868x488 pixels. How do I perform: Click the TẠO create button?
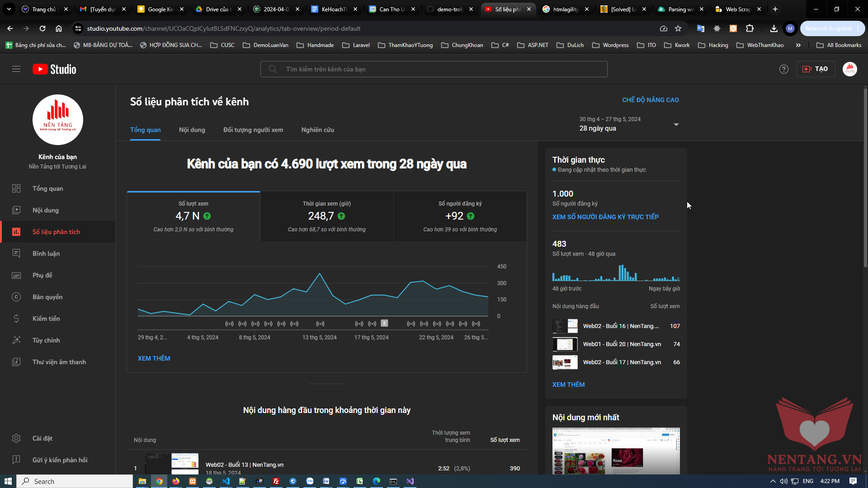[815, 69]
